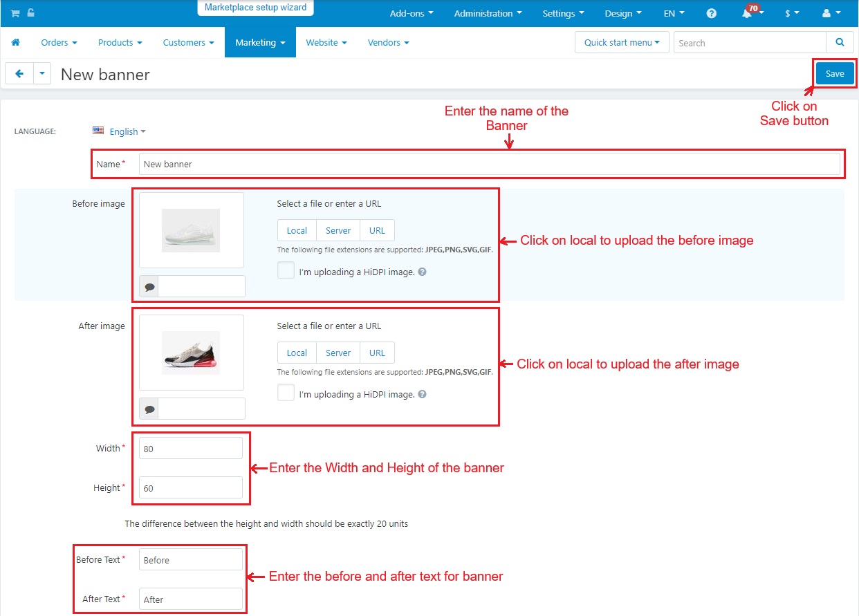This screenshot has width=859, height=616.
Task: Click the Before Text field
Action: (191, 559)
